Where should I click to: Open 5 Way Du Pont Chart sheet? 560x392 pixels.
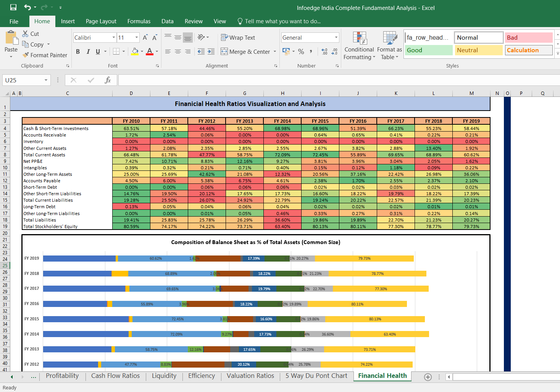[x=316, y=376]
